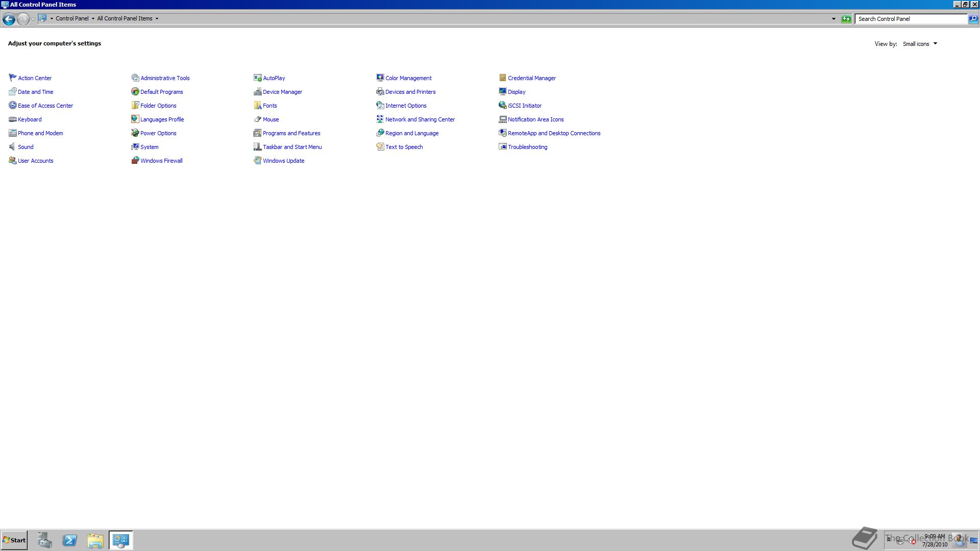980x551 pixels.
Task: Open the Action Center flag icon
Action: click(x=12, y=78)
